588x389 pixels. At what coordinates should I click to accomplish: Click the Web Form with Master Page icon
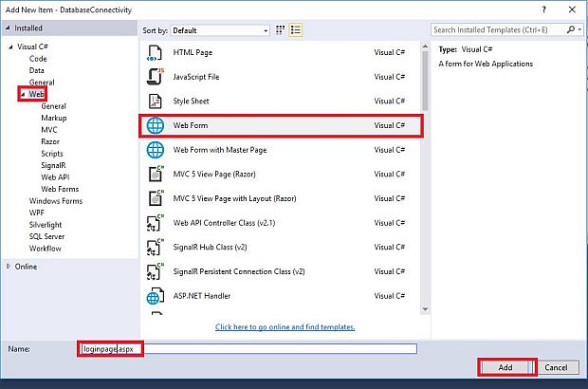point(155,150)
